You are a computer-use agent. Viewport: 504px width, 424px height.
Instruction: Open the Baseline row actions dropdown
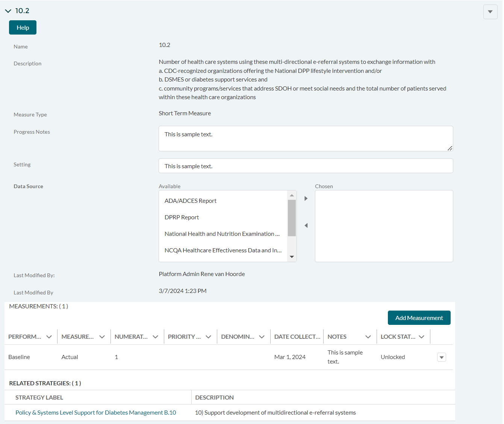[442, 357]
